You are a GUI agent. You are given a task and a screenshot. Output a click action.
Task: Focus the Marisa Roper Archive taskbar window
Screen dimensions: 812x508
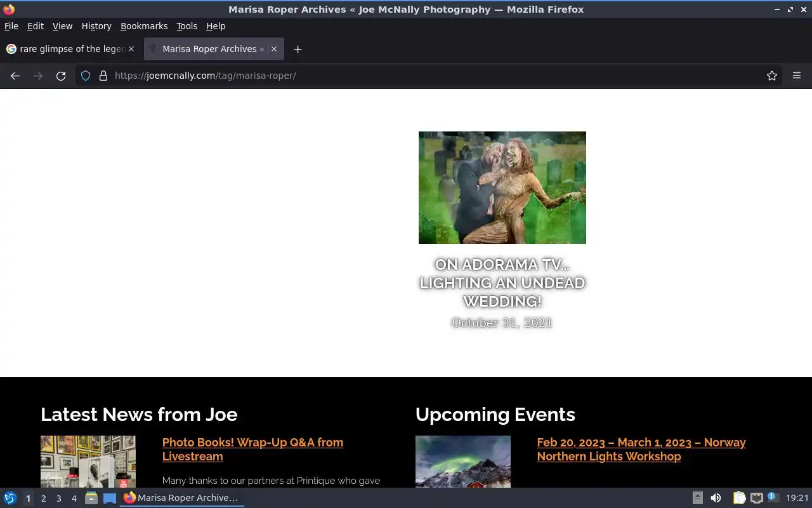182,498
